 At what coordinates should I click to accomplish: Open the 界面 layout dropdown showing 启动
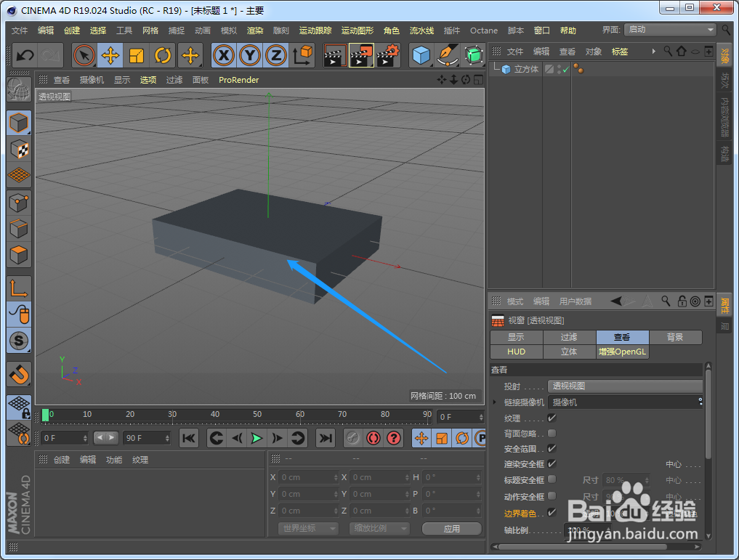[669, 30]
